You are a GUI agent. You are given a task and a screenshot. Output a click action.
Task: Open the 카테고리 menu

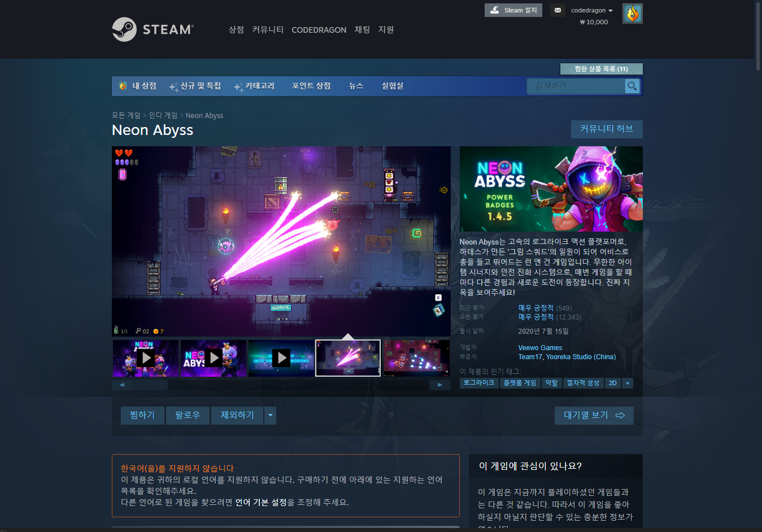click(254, 86)
